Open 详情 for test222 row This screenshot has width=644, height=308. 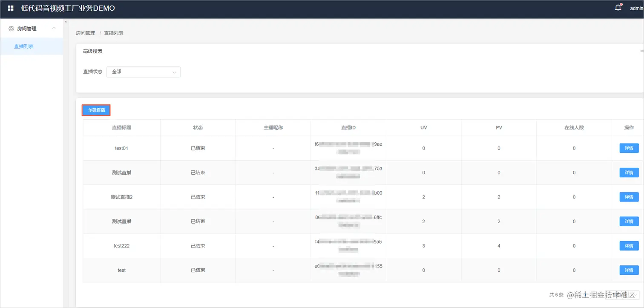[x=629, y=246]
